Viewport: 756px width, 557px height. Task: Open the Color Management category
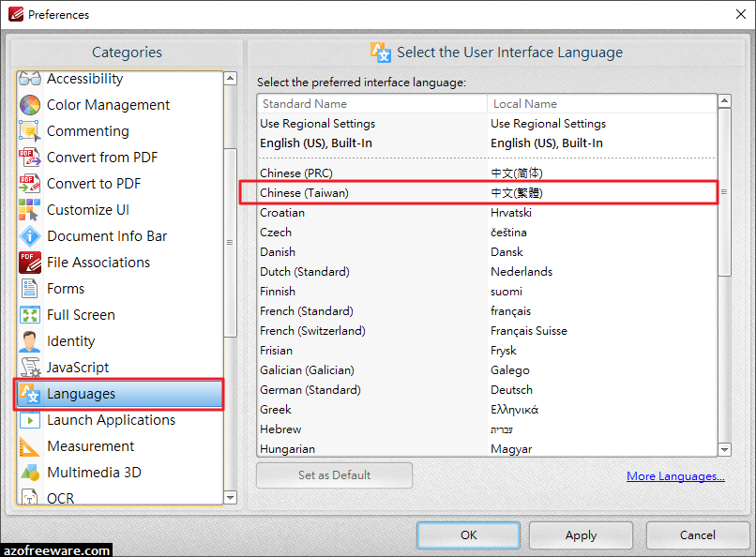pyautogui.click(x=106, y=104)
